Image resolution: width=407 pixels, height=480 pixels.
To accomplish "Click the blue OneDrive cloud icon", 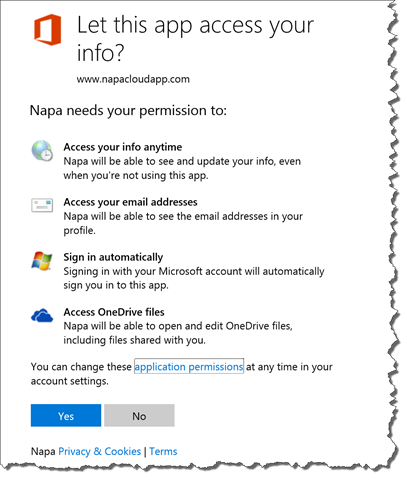I will click(x=42, y=315).
